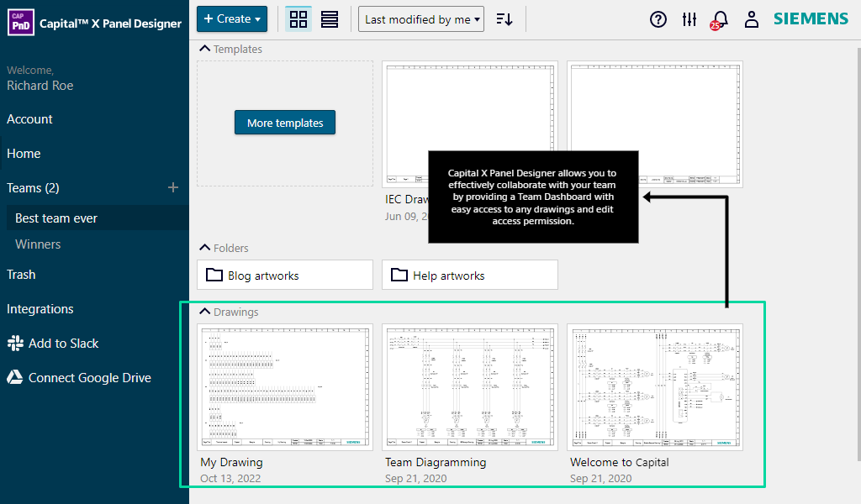861x504 pixels.
Task: Open the Team Diagramming thumbnail
Action: coord(470,386)
